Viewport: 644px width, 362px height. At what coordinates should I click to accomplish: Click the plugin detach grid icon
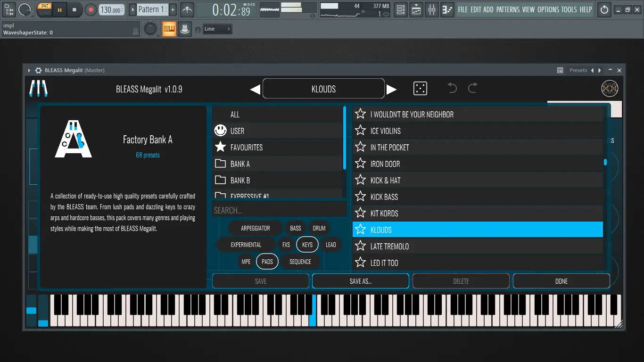click(x=560, y=70)
